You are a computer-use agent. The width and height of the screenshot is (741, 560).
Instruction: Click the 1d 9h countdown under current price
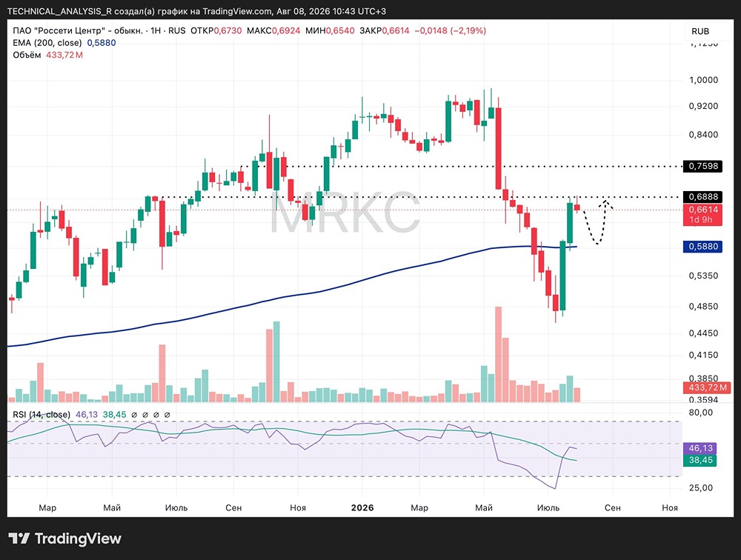point(700,220)
